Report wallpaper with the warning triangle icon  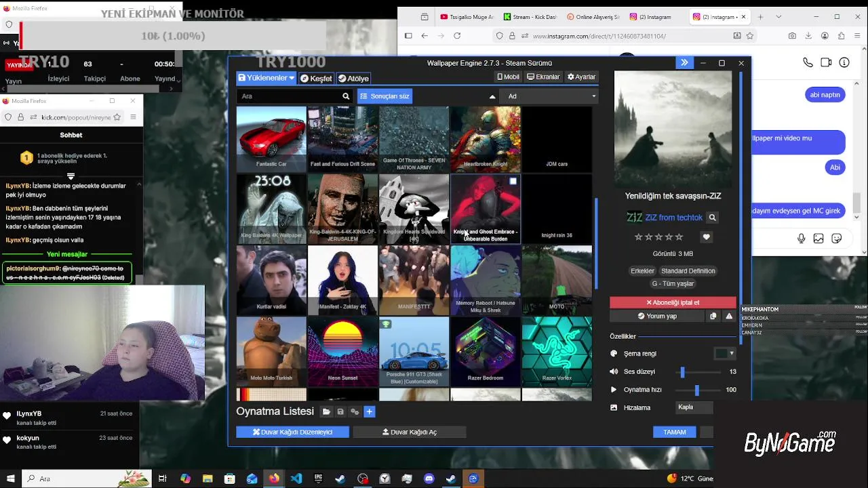coord(729,316)
